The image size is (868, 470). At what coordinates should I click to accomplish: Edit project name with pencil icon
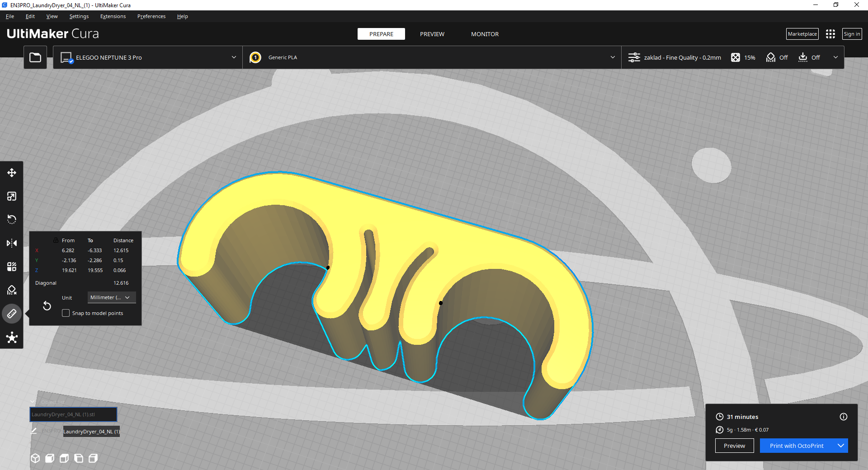coord(33,431)
